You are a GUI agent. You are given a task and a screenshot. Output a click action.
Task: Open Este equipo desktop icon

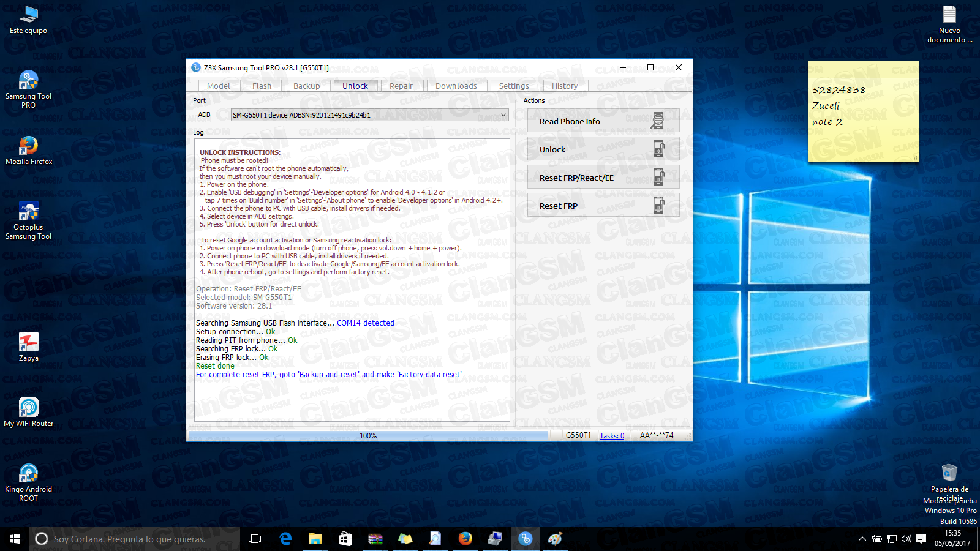pos(28,20)
